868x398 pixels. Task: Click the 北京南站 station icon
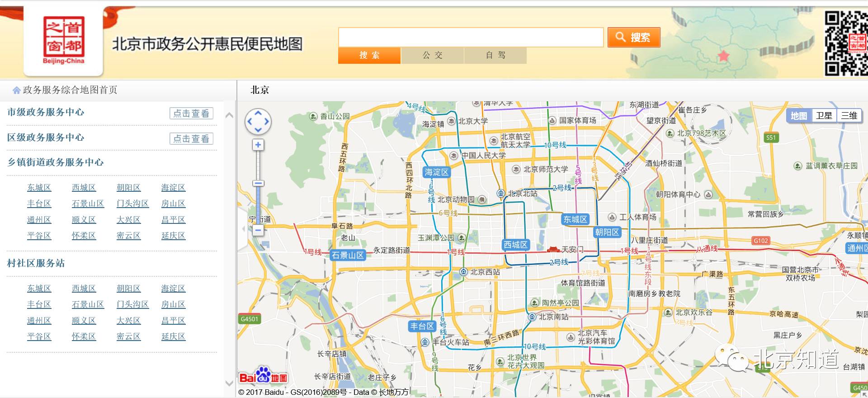[532, 317]
